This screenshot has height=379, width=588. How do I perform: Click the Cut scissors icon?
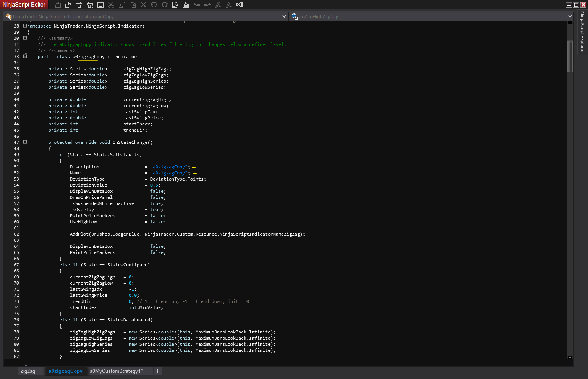pos(111,5)
